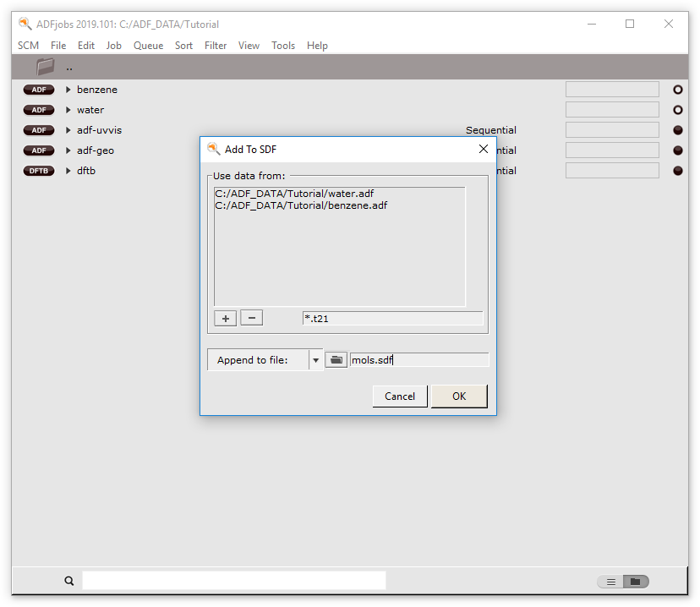The image size is (700, 607).
Task: Open the Tools menu
Action: click(x=282, y=46)
